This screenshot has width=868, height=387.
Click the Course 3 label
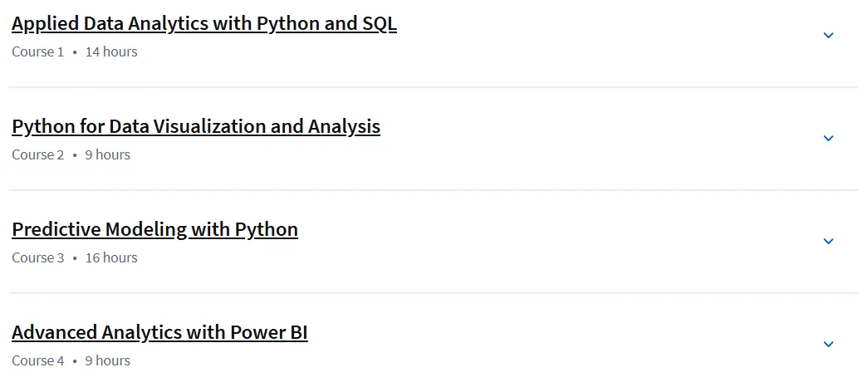coord(37,258)
